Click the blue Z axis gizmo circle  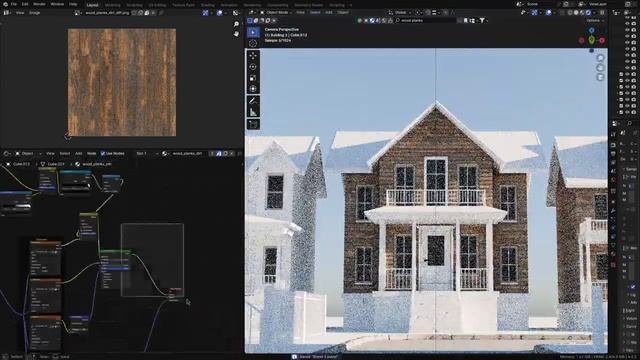pyautogui.click(x=591, y=31)
